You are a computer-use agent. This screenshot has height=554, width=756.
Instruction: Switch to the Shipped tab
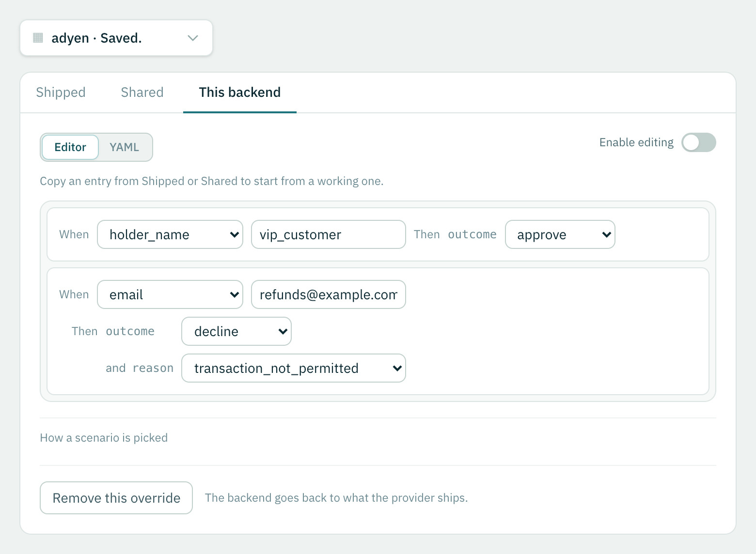click(61, 92)
